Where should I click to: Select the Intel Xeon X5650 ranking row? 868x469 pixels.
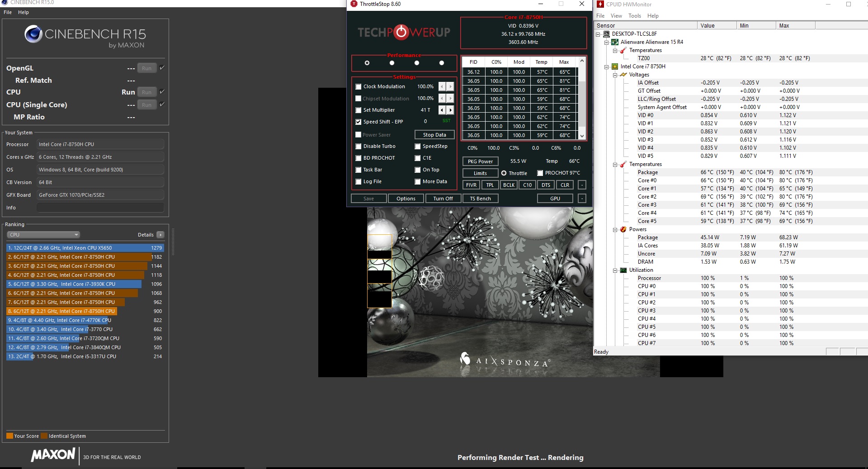pos(85,248)
